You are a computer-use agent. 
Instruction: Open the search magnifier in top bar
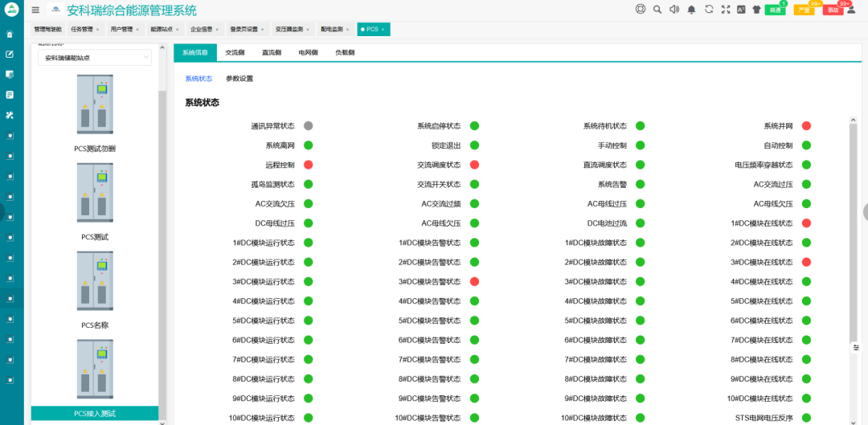657,10
